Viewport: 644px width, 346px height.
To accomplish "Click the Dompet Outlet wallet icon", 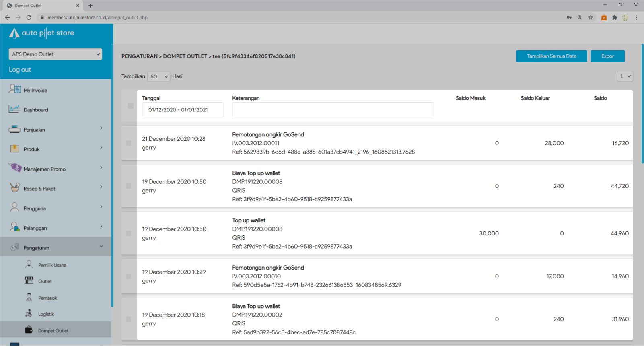I will coord(29,330).
